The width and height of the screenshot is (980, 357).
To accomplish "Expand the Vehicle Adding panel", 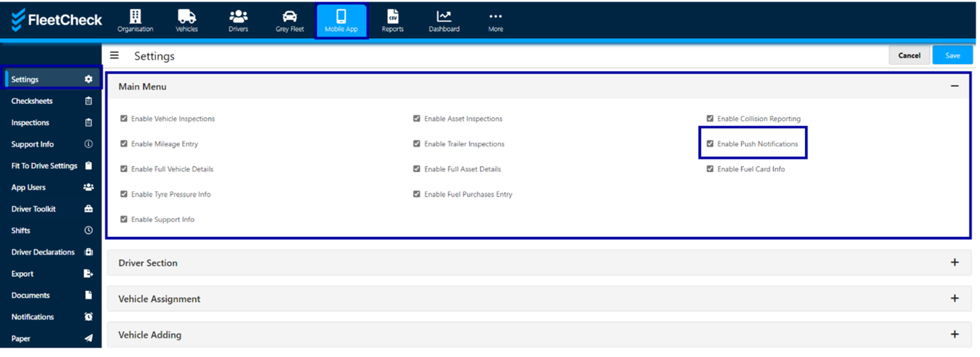I will click(954, 335).
